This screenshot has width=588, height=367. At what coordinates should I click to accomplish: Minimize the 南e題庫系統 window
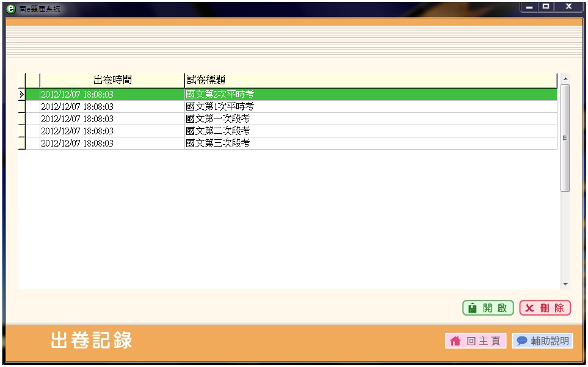pyautogui.click(x=529, y=7)
